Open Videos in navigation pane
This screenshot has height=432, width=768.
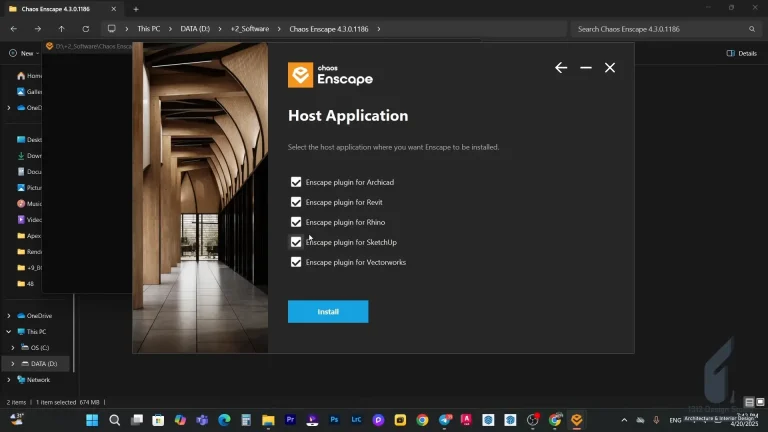click(29, 219)
